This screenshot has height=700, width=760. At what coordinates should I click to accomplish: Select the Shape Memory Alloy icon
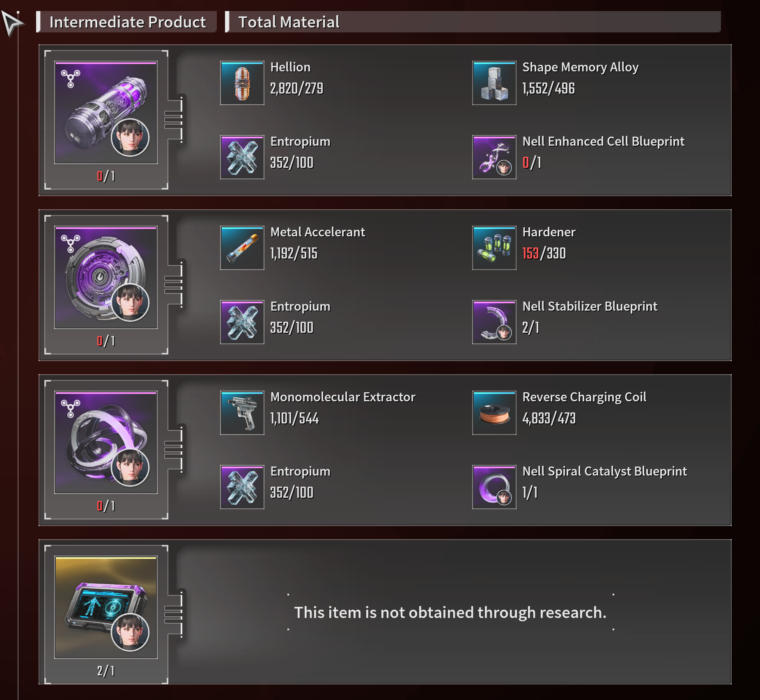coord(494,83)
